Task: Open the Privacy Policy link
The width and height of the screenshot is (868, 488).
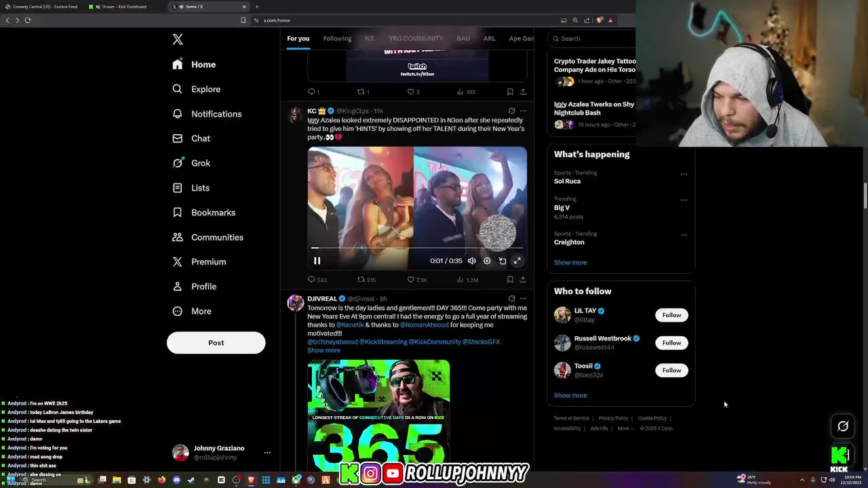Action: 613,418
